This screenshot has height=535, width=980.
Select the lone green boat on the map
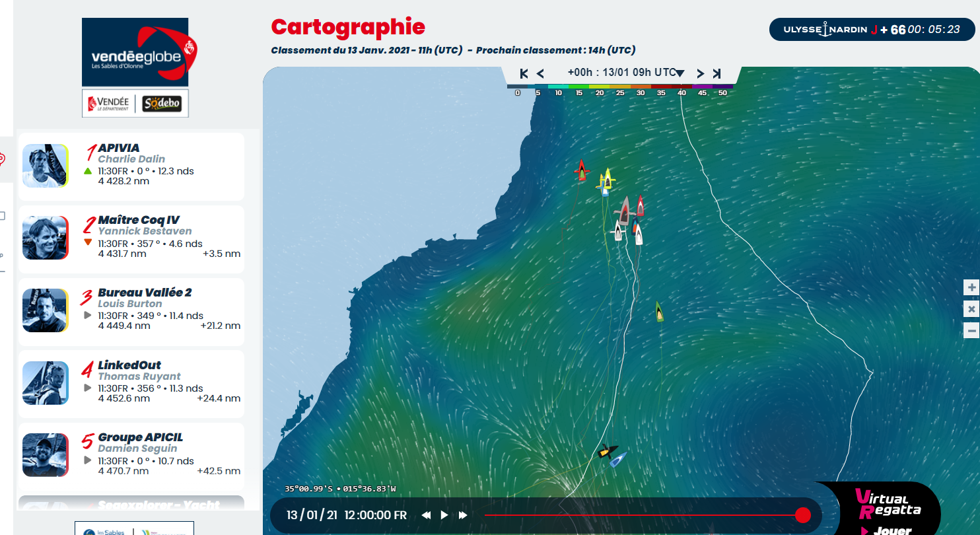pyautogui.click(x=659, y=312)
